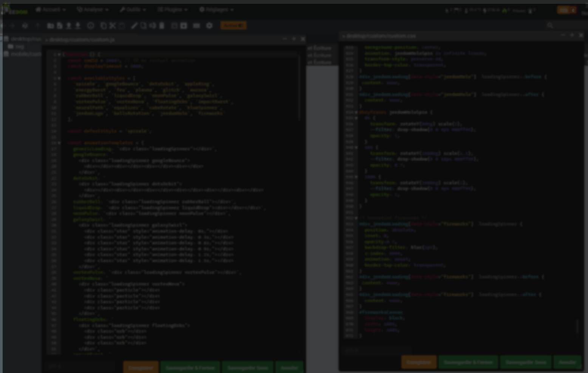Maximize the custom.css editor window
Viewport: 588px width, 373px height.
[x=572, y=35]
